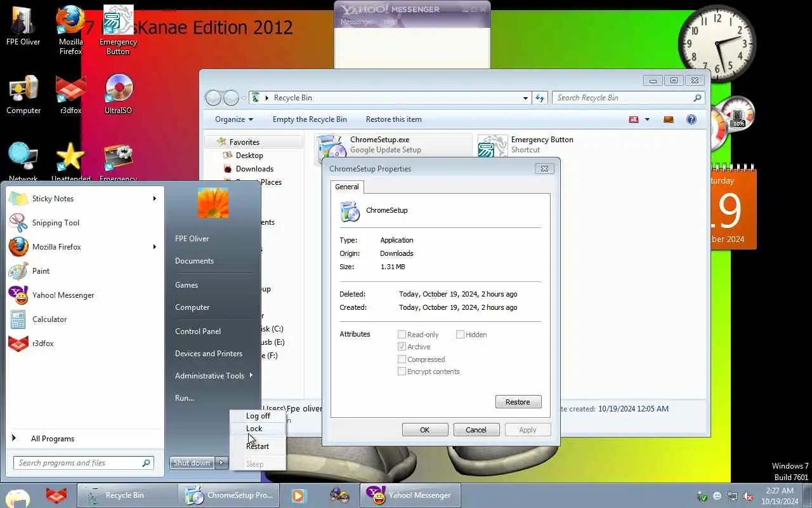The width and height of the screenshot is (812, 508).
Task: Toggle the Encrypt contents checkbox
Action: 402,371
